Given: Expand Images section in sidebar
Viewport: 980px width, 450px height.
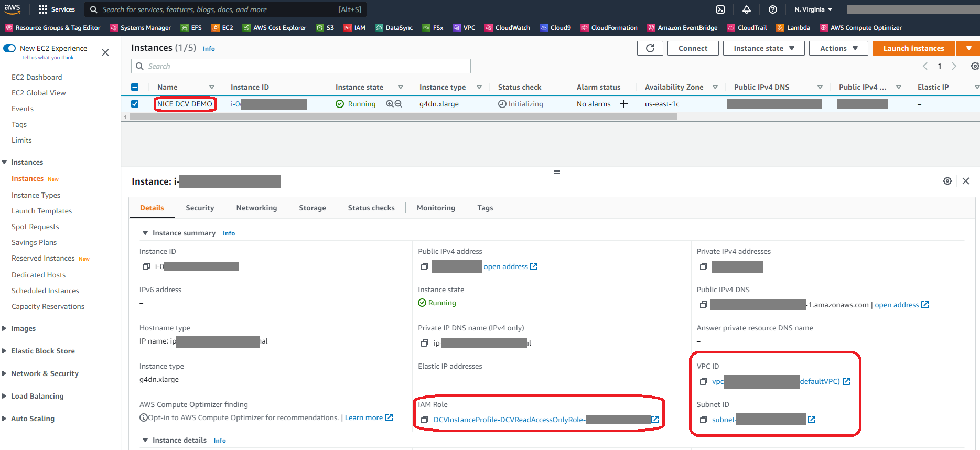Looking at the screenshot, I should 5,328.
